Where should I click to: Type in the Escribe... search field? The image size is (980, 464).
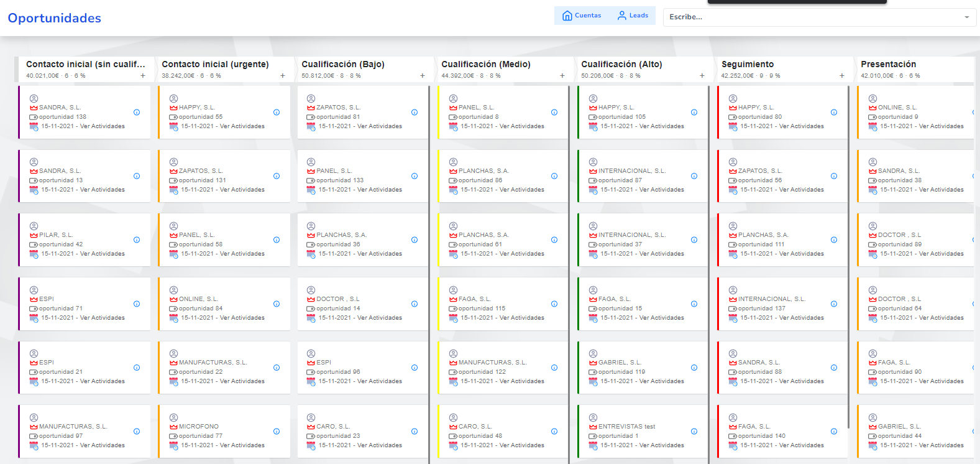click(808, 17)
